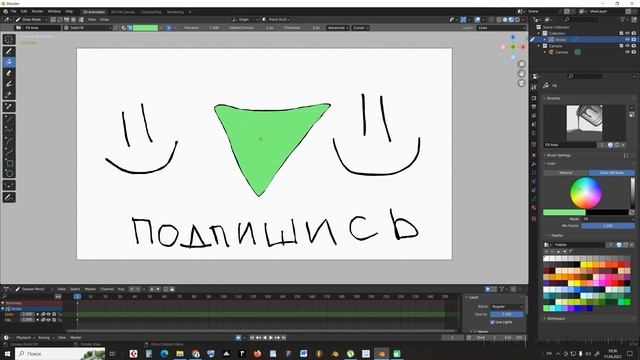Jump to the last frame
Viewport: 640px width, 360px height.
tap(284, 338)
